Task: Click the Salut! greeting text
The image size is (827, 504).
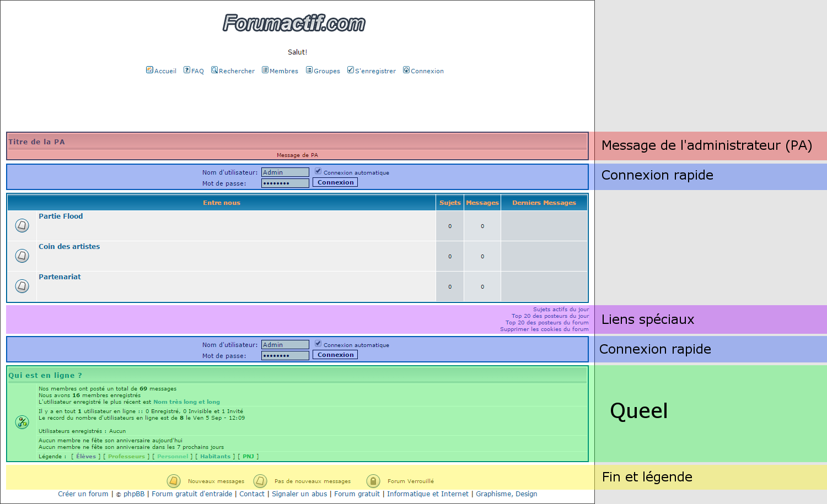Action: tap(297, 52)
